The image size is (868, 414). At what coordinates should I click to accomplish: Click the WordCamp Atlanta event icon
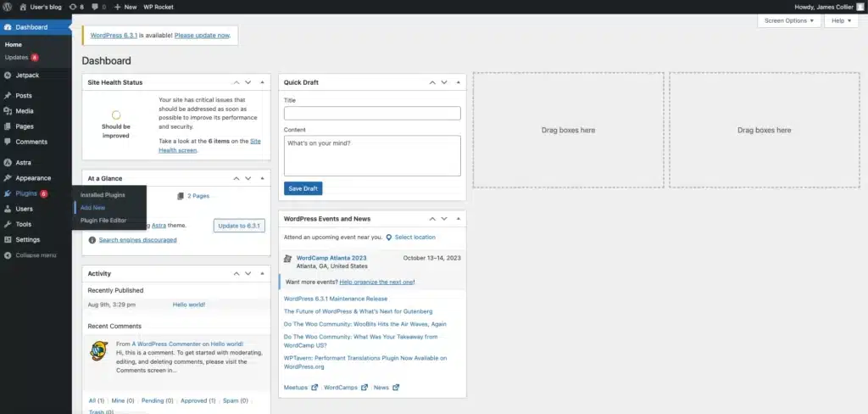(x=287, y=258)
